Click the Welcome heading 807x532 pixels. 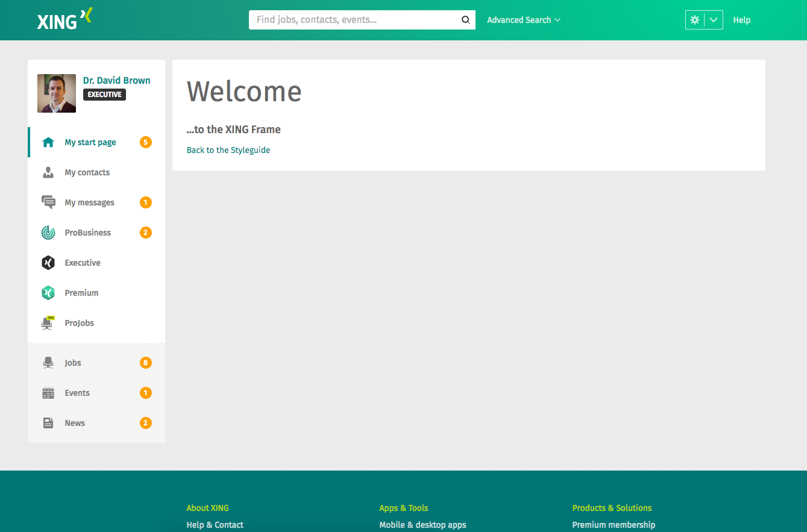pyautogui.click(x=244, y=92)
